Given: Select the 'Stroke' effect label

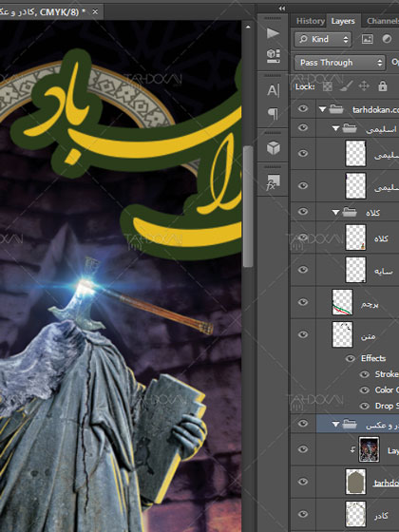Looking at the screenshot, I should point(387,374).
